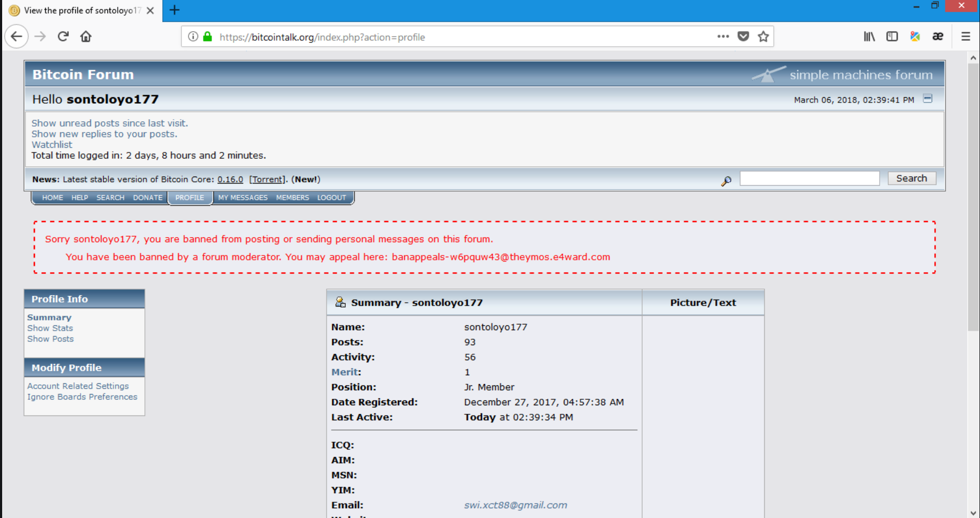Bookmark this page with the star
The image size is (980, 518).
pos(763,37)
